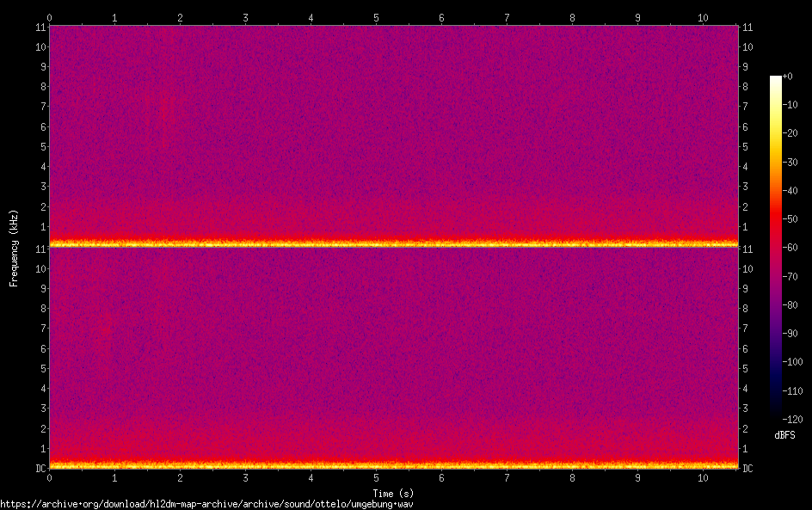812x510 pixels.
Task: Select the 3 second tick on top time axis
Action: pos(245,17)
